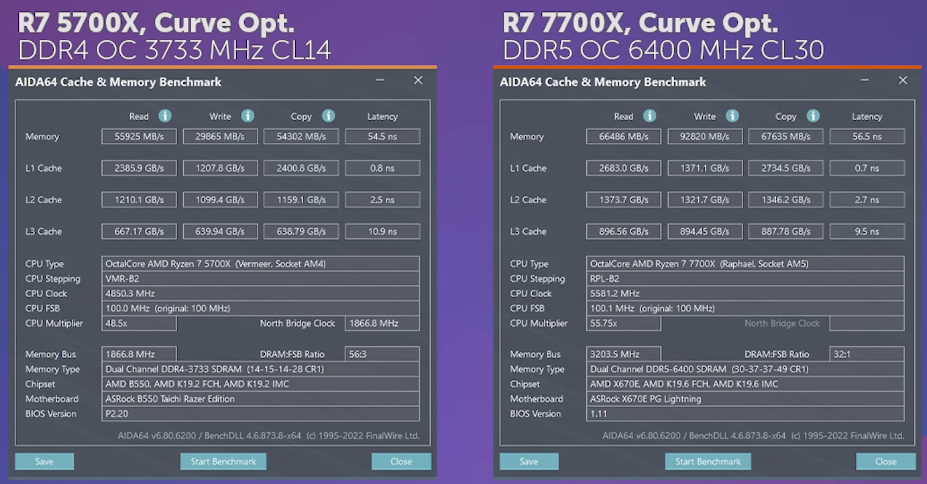Click Close button in the 7700X window
The image size is (927, 484).
[x=886, y=462]
